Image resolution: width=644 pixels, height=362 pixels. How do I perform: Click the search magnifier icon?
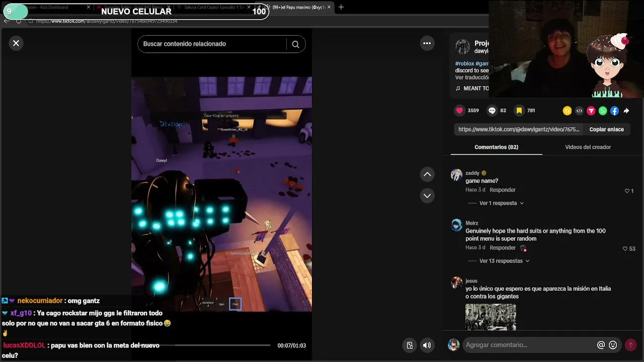point(296,44)
